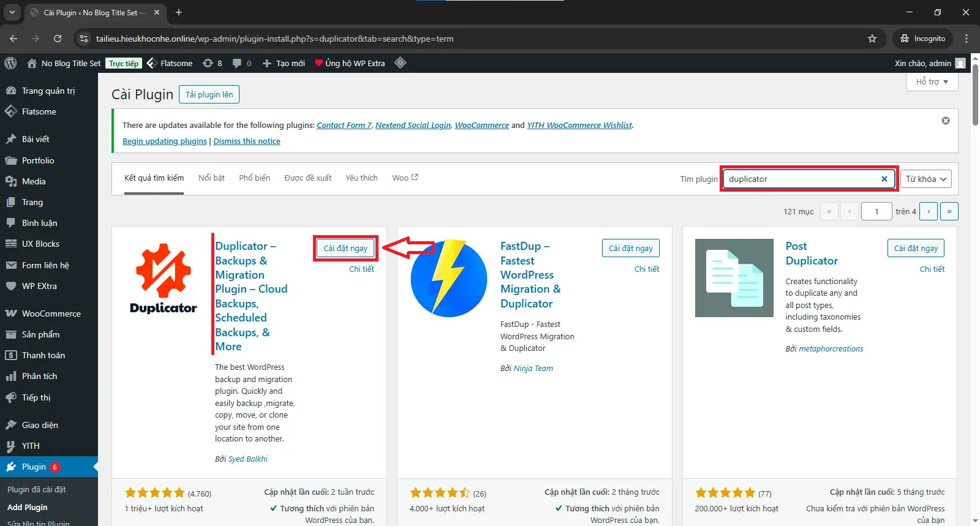
Task: Open Begin updating plugins link
Action: click(x=164, y=141)
